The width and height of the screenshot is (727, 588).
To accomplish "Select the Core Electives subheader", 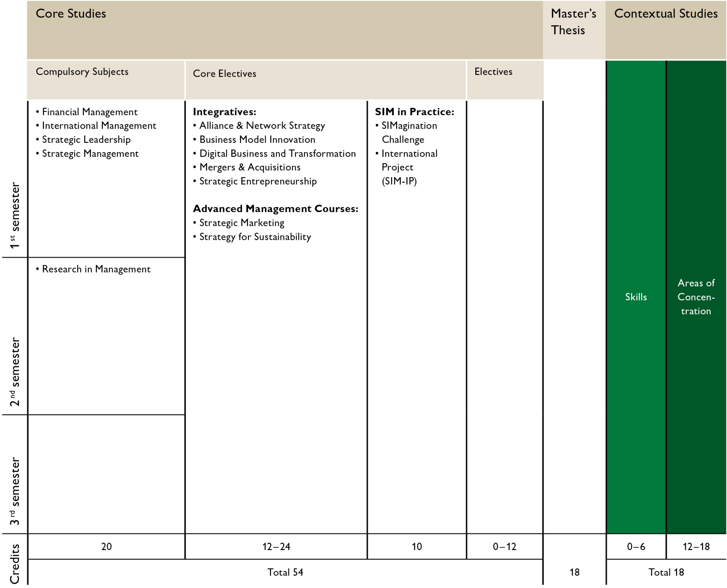I will (x=224, y=73).
